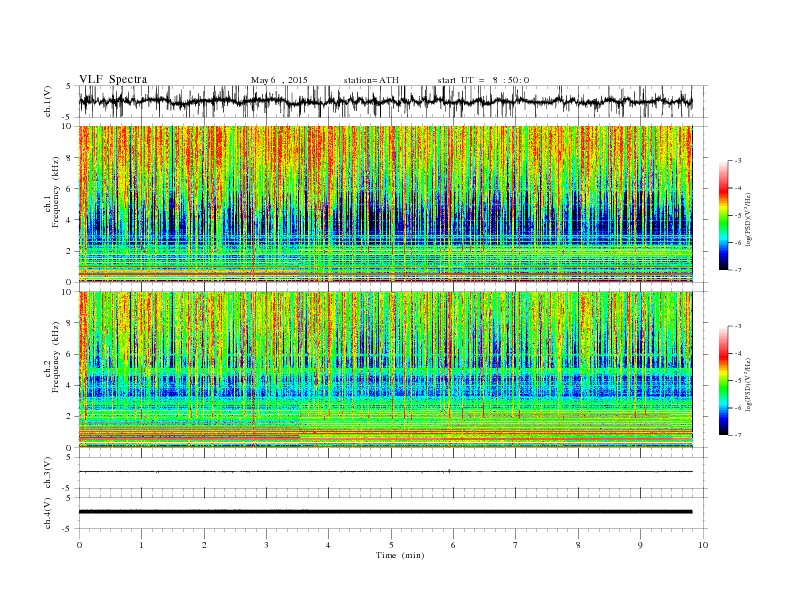Viewport: 792px width, 612px height.
Task: Click inside the ch.2 spectrogram panel
Action: point(385,370)
